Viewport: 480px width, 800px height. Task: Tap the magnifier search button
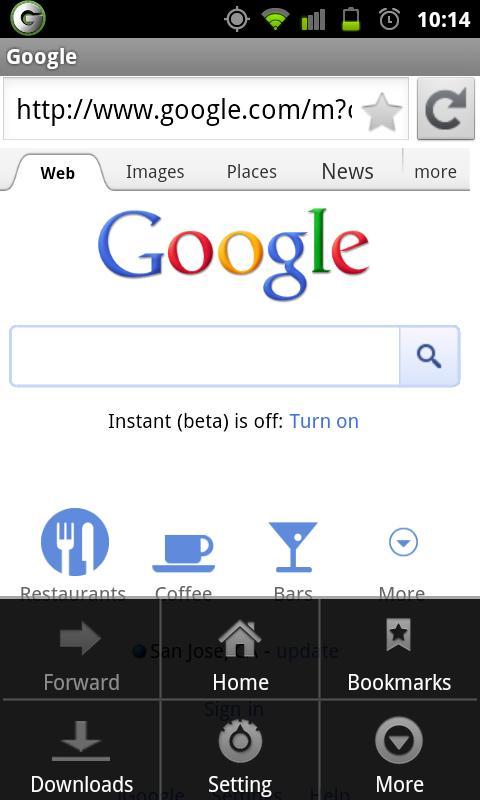pos(429,356)
